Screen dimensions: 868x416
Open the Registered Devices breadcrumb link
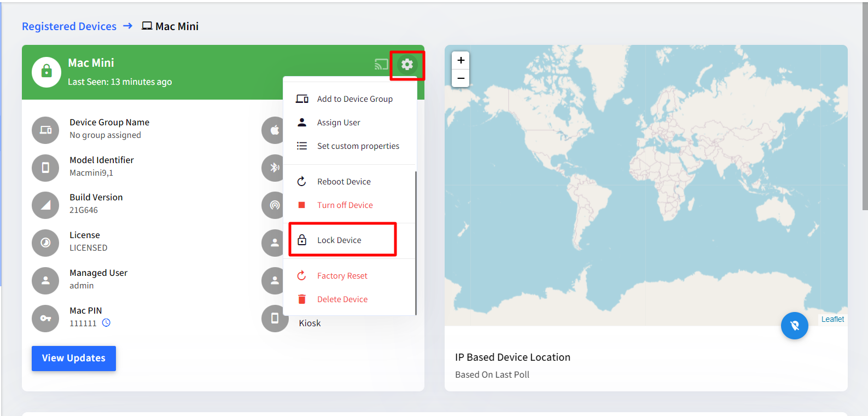click(x=69, y=26)
